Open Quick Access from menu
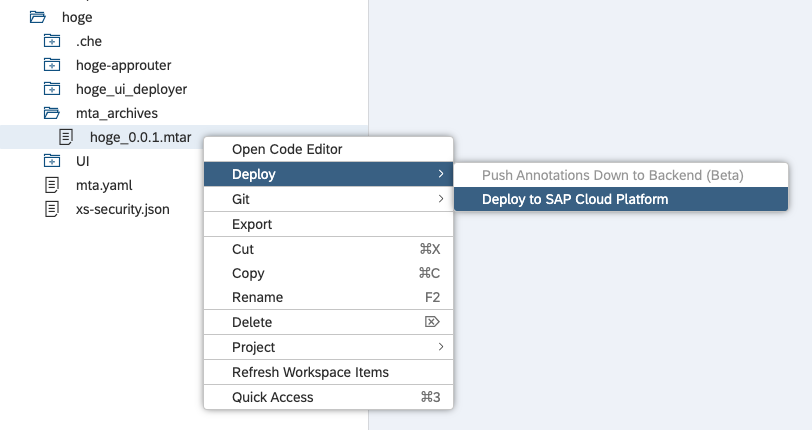Image resolution: width=812 pixels, height=430 pixels. 272,397
